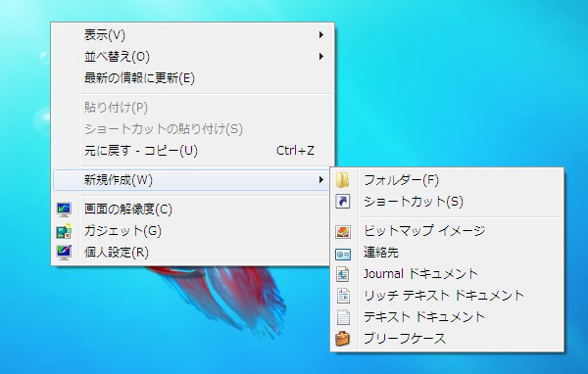Open 画面の解像度(C)
This screenshot has width=588, height=374.
(x=192, y=210)
